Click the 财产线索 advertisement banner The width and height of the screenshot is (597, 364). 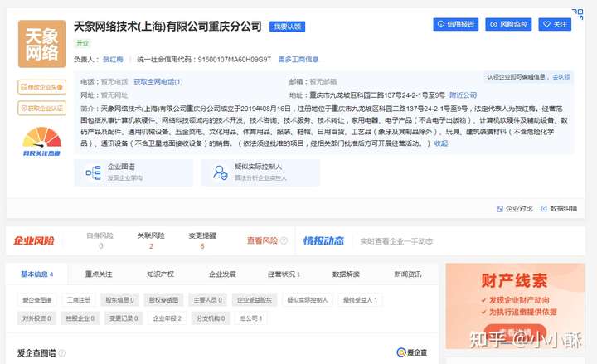pyautogui.click(x=515, y=306)
